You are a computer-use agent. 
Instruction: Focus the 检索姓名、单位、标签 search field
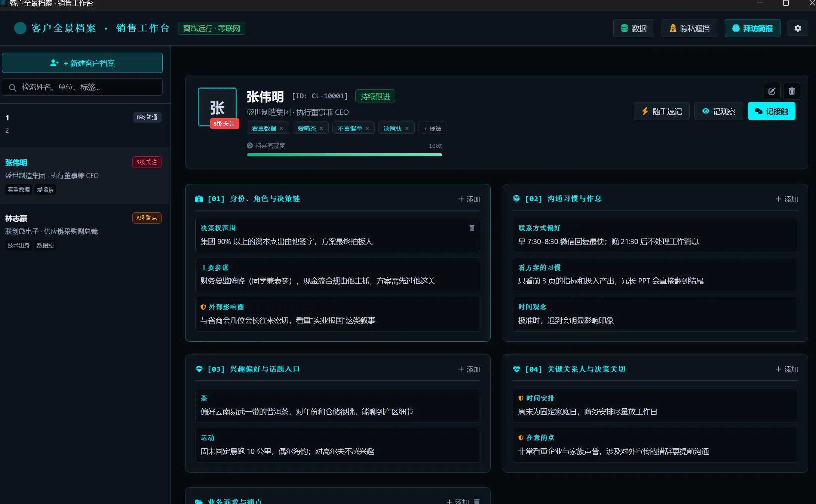(82, 87)
